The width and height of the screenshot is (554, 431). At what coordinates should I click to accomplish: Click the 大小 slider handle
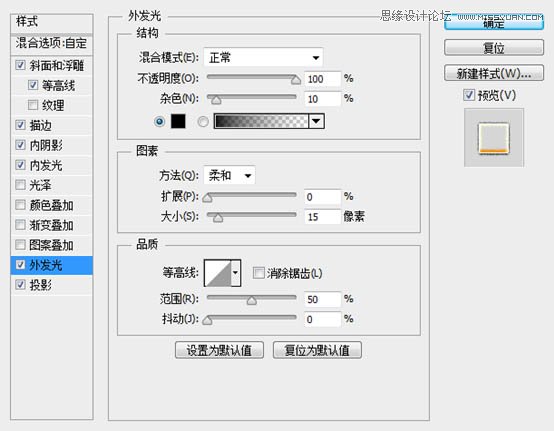coord(218,218)
